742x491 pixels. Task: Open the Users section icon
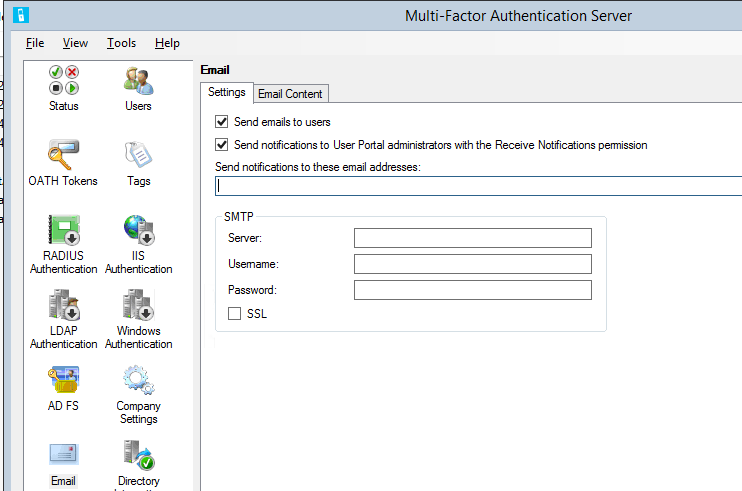[138, 82]
